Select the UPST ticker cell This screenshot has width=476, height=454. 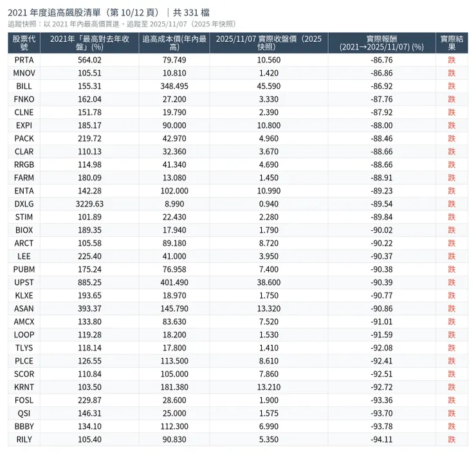tap(24, 282)
